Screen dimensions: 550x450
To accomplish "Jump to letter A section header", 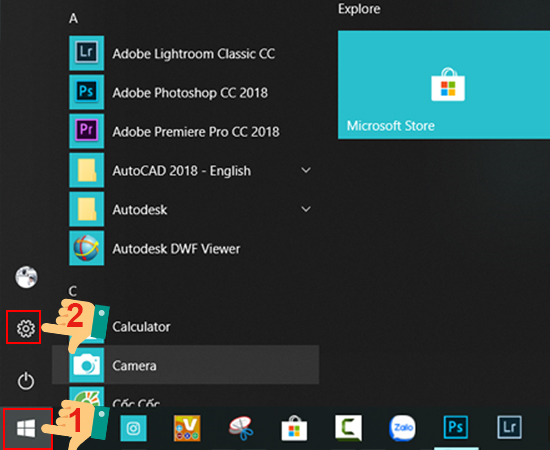I will click(73, 18).
